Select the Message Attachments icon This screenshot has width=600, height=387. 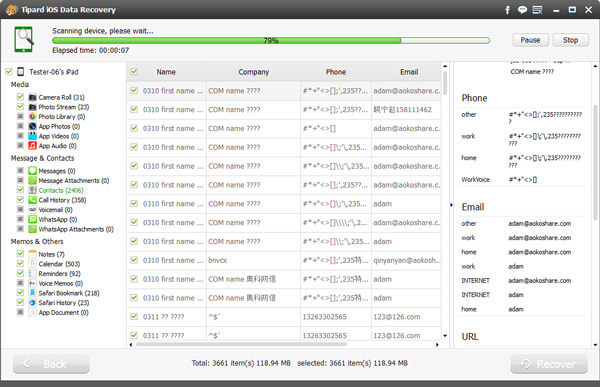point(33,180)
